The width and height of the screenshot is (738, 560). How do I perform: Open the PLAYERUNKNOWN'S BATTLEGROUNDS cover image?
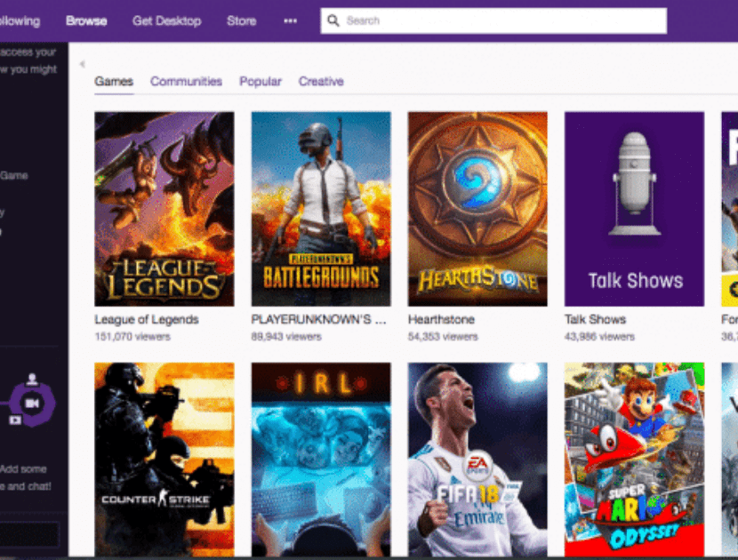(321, 208)
